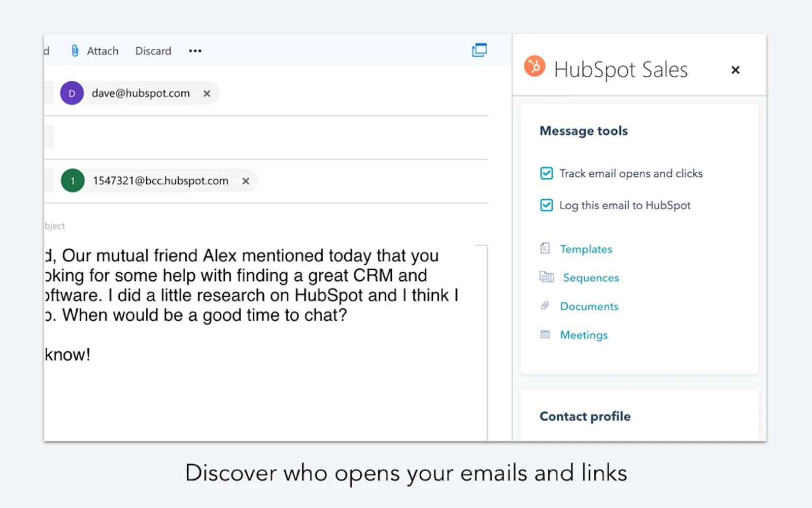
Task: Open the three-dot more options menu
Action: coord(195,51)
